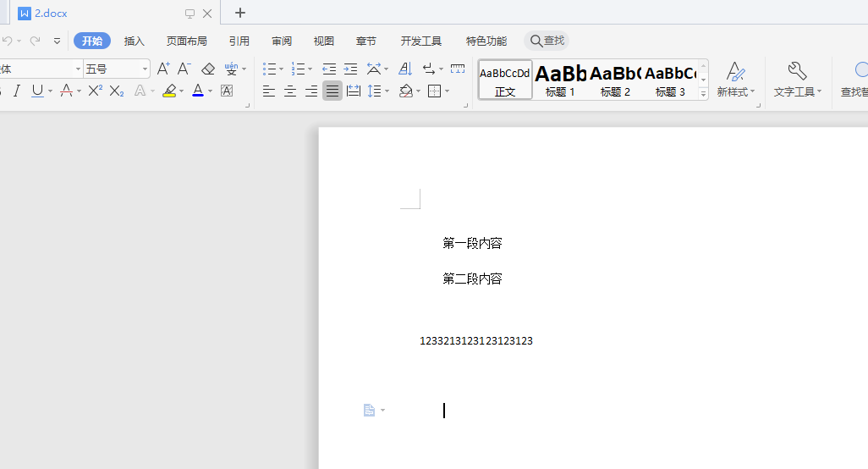Click the numbered list icon

tap(298, 69)
